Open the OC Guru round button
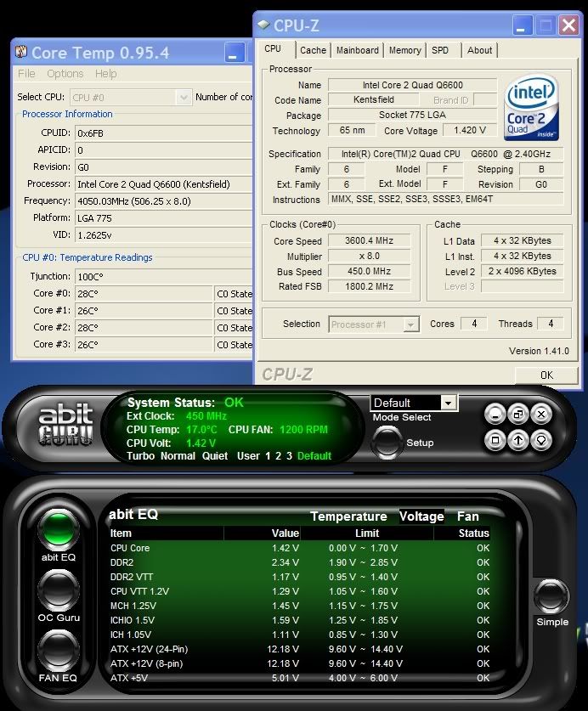The width and height of the screenshot is (588, 711). 59,590
